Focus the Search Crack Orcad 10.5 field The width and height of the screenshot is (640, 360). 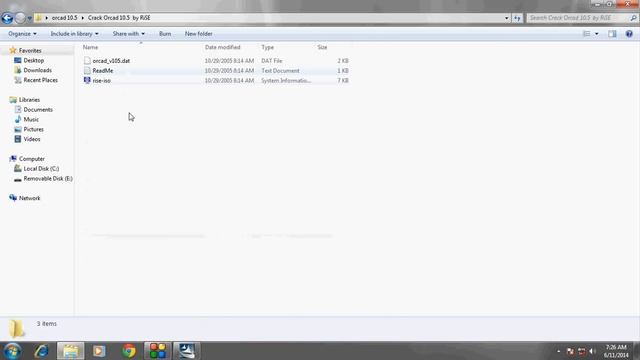click(x=578, y=18)
